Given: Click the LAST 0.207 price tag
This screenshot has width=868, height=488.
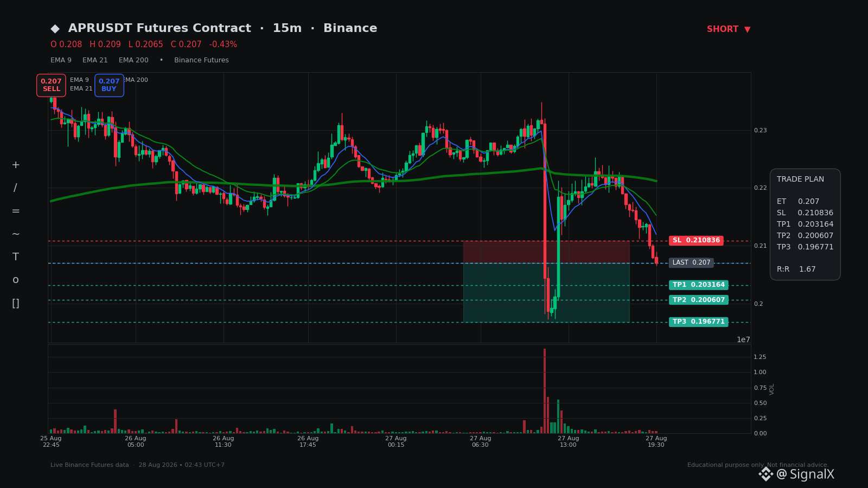Looking at the screenshot, I should click(691, 262).
